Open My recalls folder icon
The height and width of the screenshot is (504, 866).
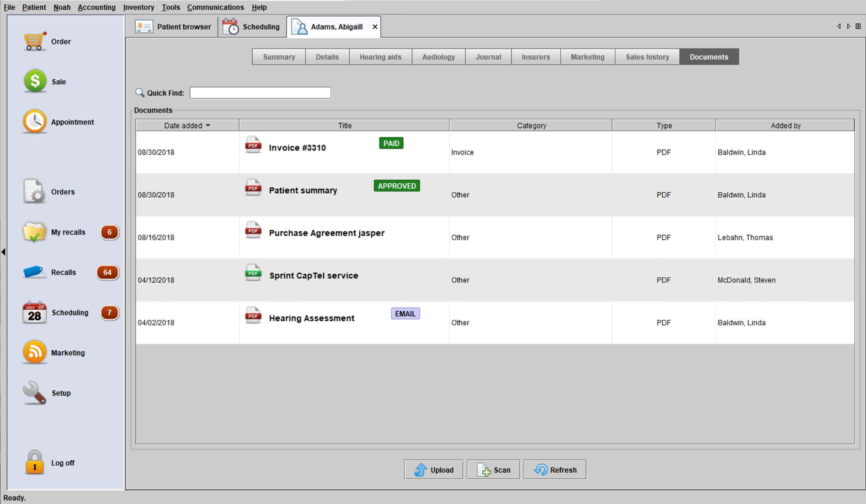[x=34, y=232]
